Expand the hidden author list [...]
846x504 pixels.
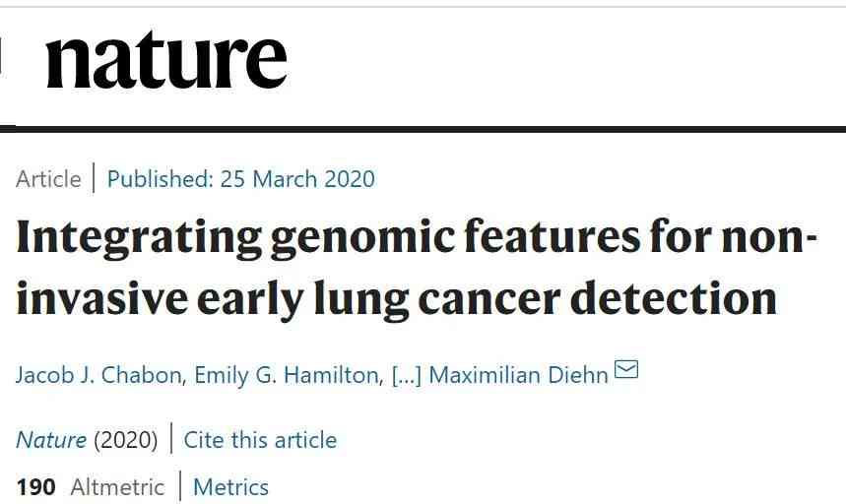(407, 376)
